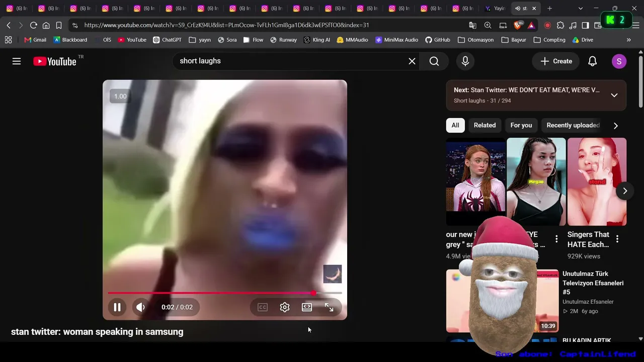
Task: Select the Related filter chip
Action: (485, 125)
